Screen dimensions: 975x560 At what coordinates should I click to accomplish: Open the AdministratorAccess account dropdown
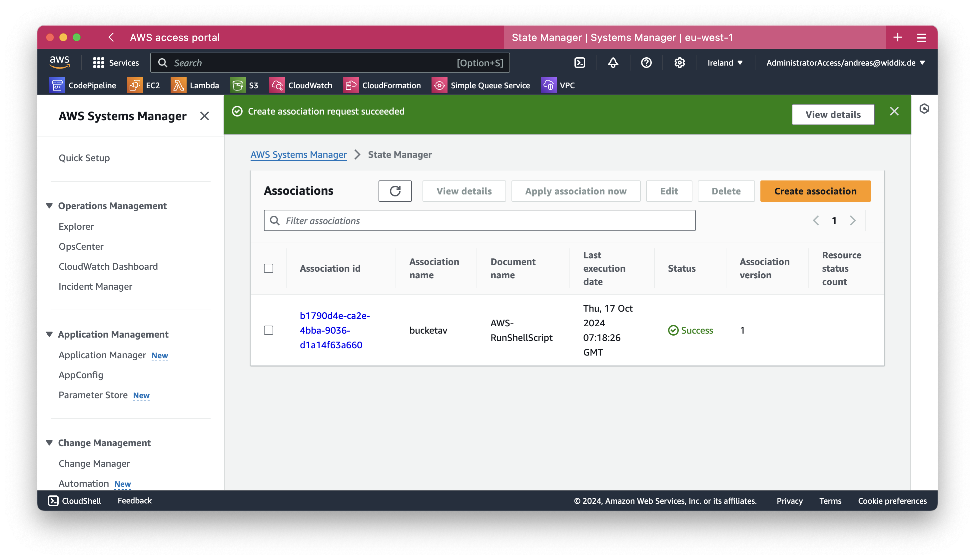tap(845, 63)
